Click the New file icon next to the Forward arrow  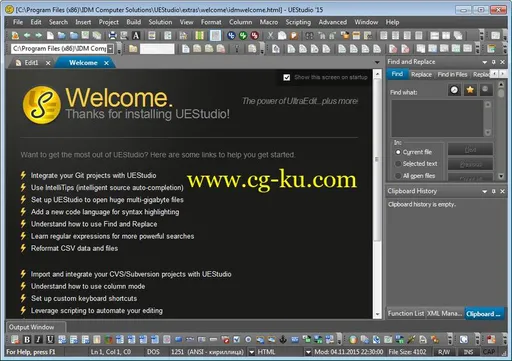pyautogui.click(x=50, y=35)
